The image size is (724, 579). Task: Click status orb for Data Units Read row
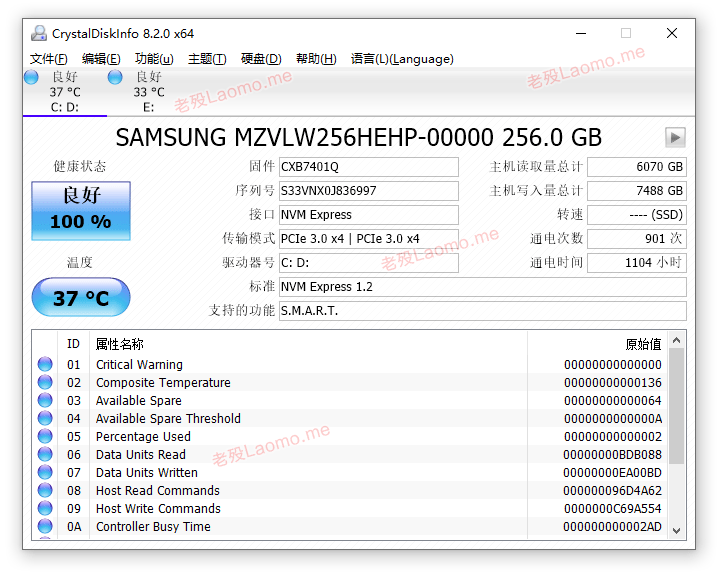[45, 454]
